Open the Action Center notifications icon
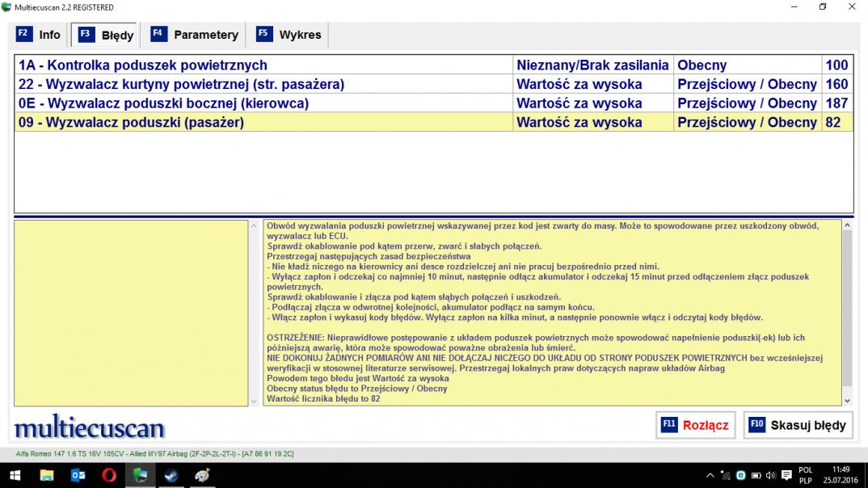The width and height of the screenshot is (868, 488). click(786, 475)
